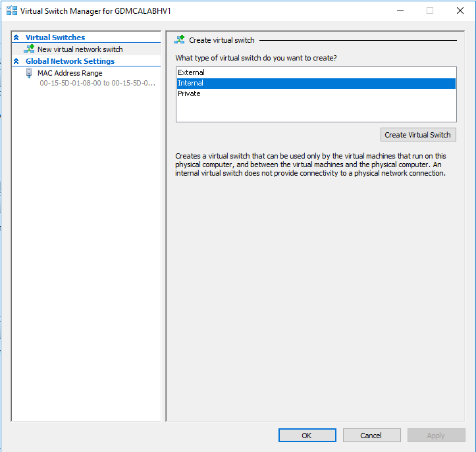This screenshot has height=452, width=476.
Task: Click the New virtual network switch icon
Action: point(29,49)
